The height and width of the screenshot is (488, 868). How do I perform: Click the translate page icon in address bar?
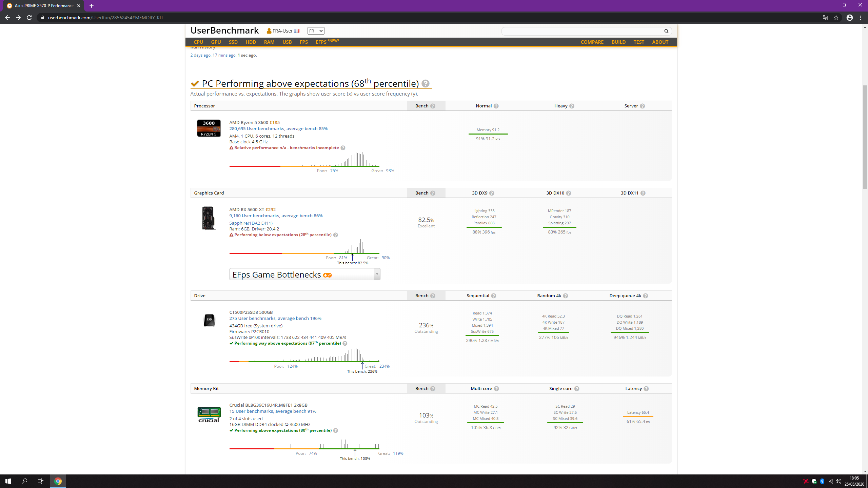point(825,18)
